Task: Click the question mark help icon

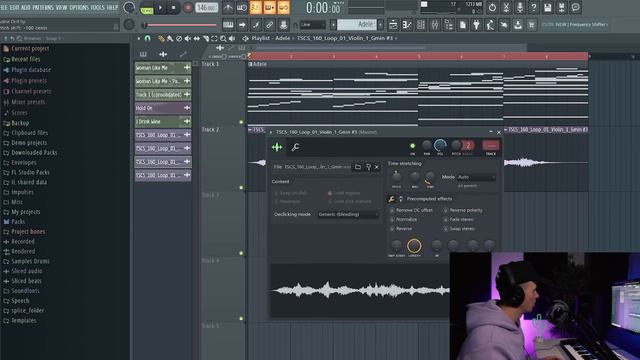Action: click(533, 7)
